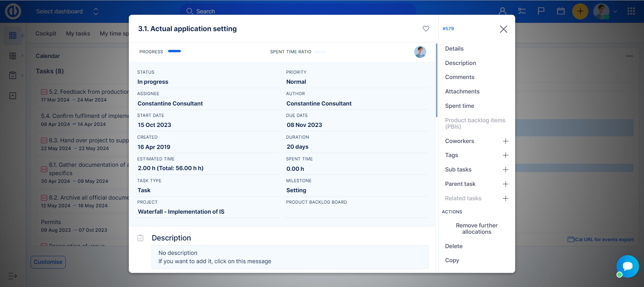
Task: Expand the left sidebar menu
Action: tap(12, 276)
